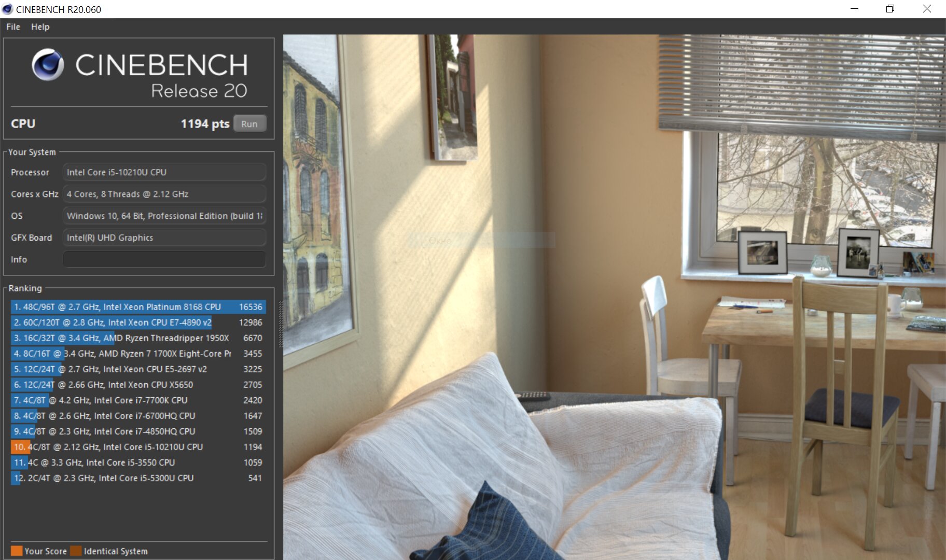Select ranking row 3 AMD Ryzen Threadripper 1950X

point(138,338)
